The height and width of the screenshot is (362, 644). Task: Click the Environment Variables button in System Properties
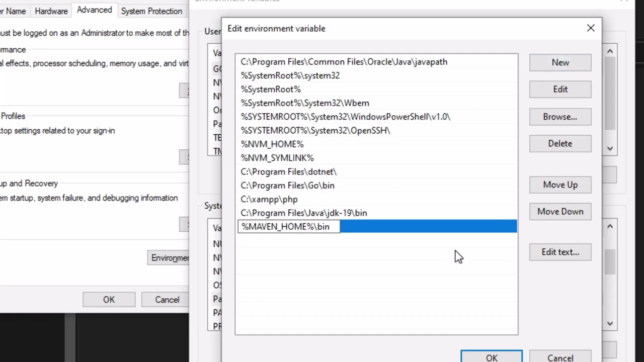click(x=169, y=258)
